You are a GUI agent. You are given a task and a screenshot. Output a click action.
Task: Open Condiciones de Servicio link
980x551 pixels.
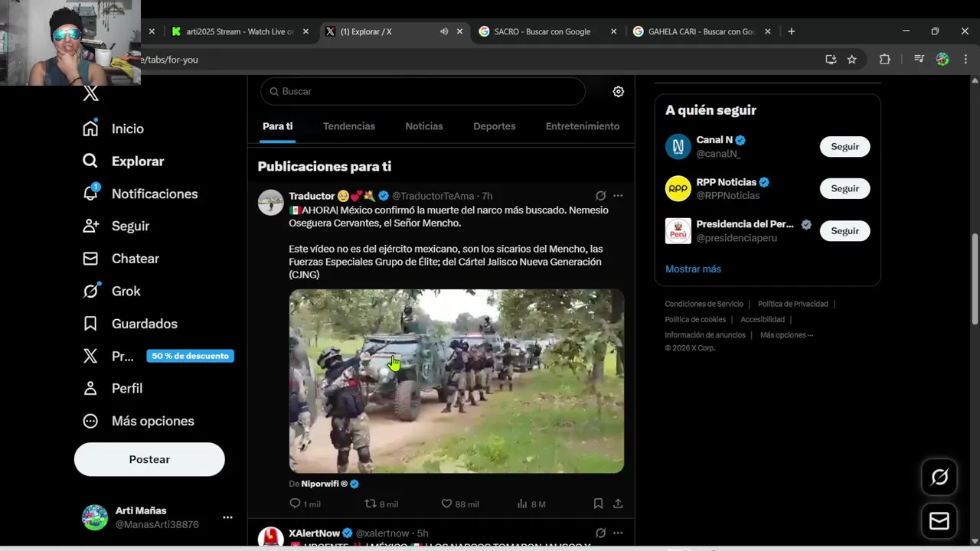click(704, 304)
